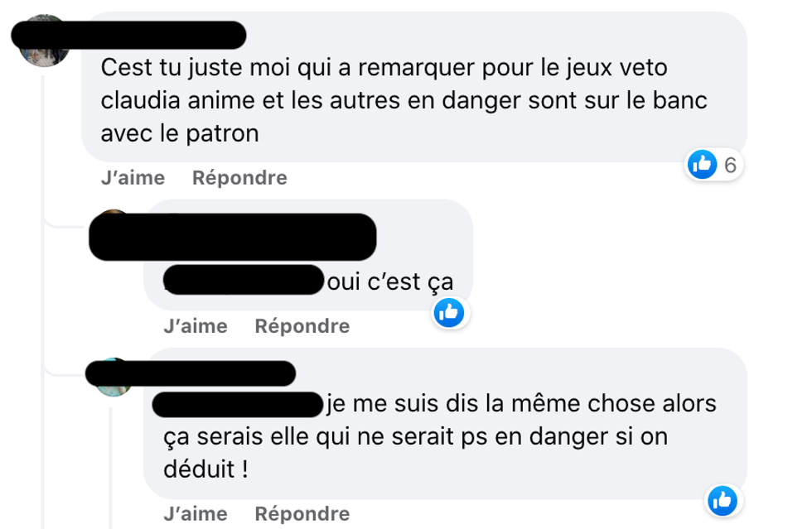
Task: View thumbs-up reaction on 'déduit !' reply
Action: (723, 501)
